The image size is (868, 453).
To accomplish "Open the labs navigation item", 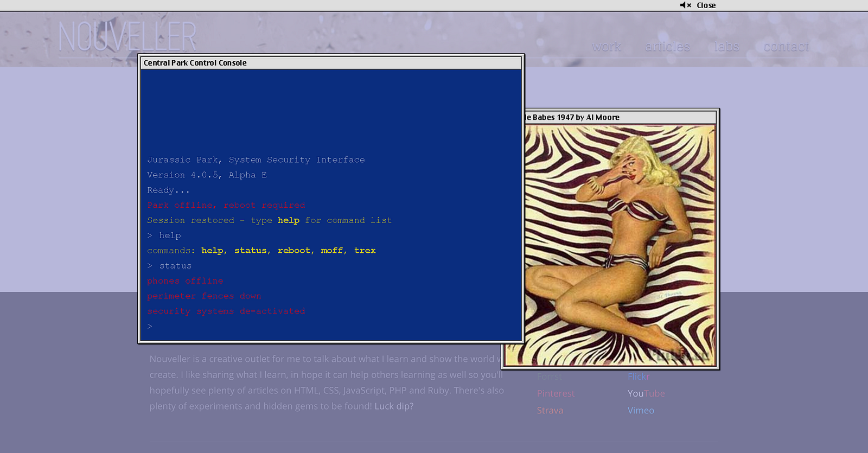I will [726, 47].
